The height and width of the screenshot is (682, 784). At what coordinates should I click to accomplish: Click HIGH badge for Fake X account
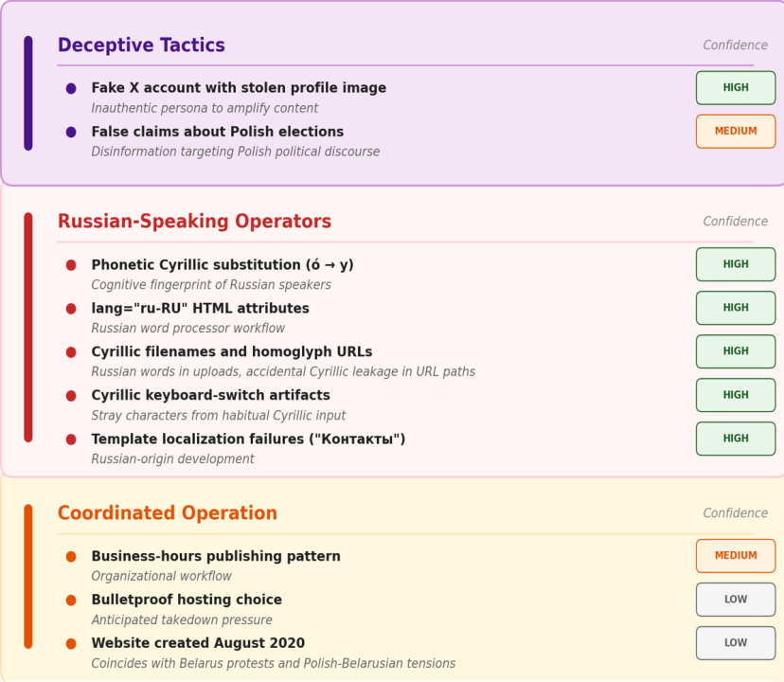point(735,88)
